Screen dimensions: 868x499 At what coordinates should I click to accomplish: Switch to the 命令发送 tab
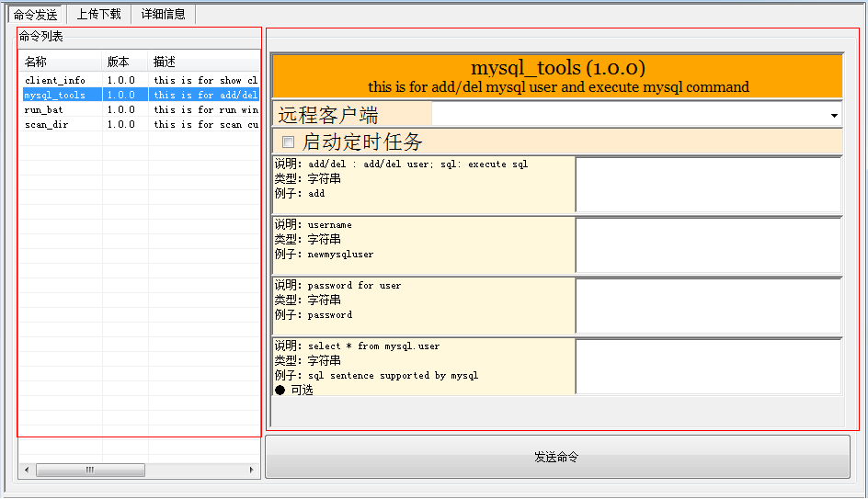click(36, 15)
